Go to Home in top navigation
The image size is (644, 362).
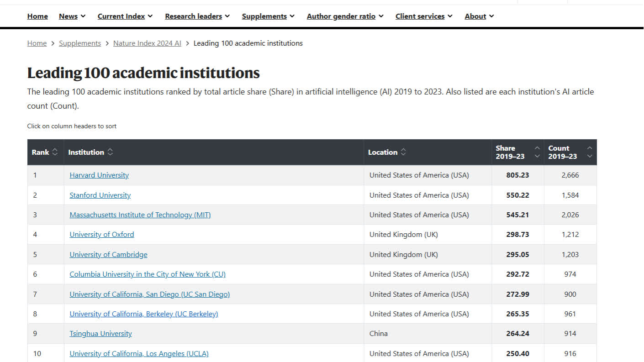point(37,16)
